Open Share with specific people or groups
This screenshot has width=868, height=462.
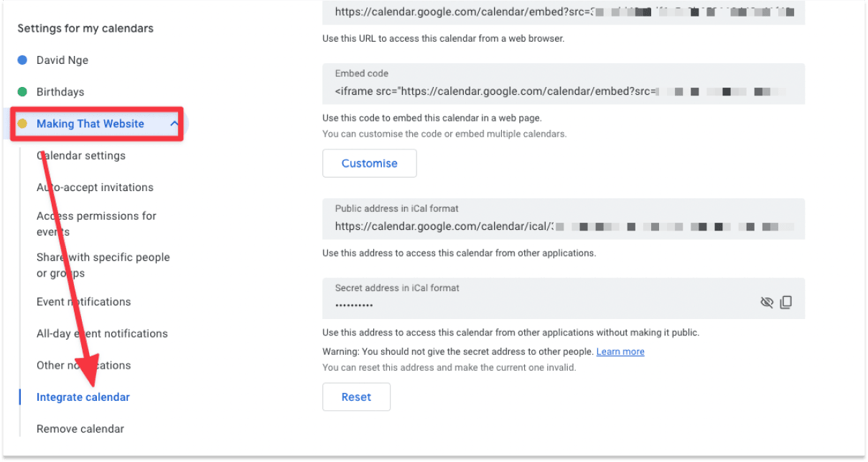(x=103, y=264)
